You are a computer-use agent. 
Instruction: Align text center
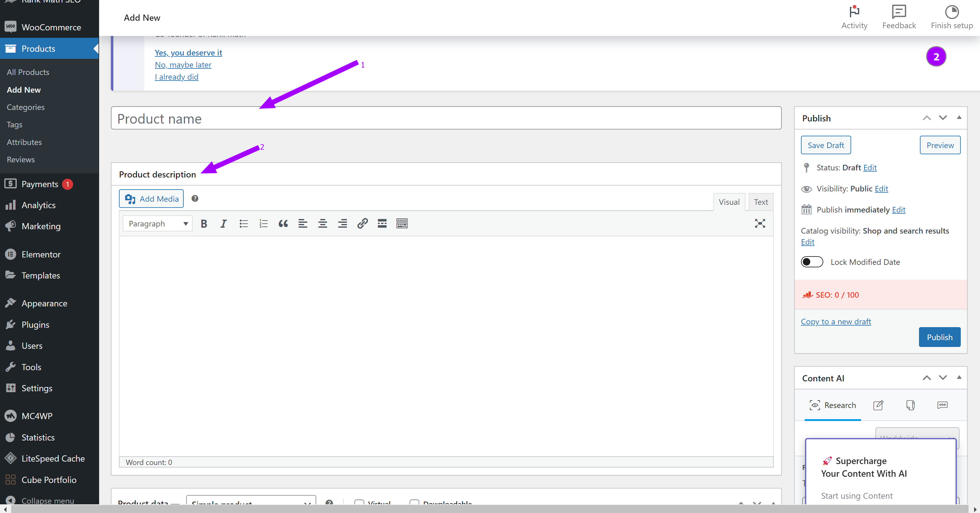(323, 223)
